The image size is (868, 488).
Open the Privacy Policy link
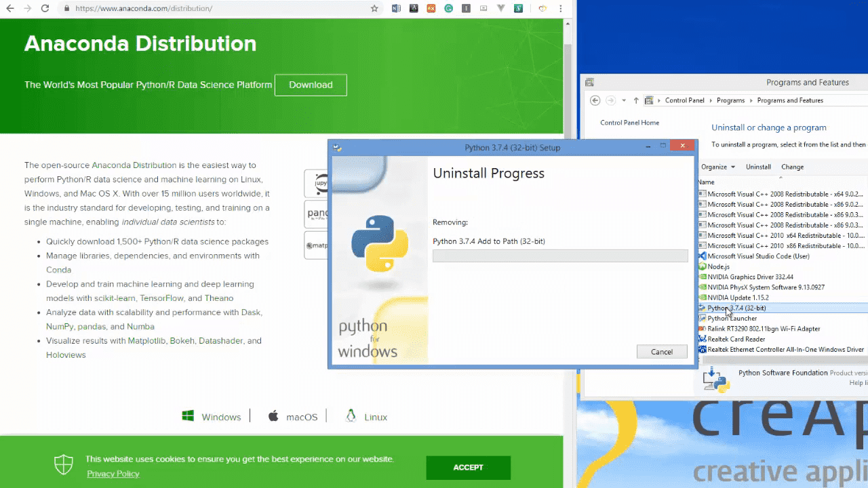[x=113, y=474]
